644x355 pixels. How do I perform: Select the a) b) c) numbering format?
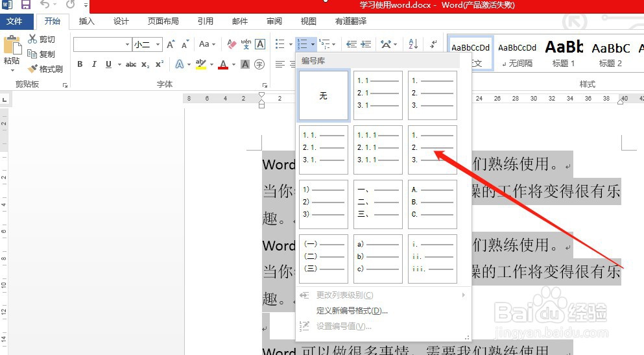[378, 259]
